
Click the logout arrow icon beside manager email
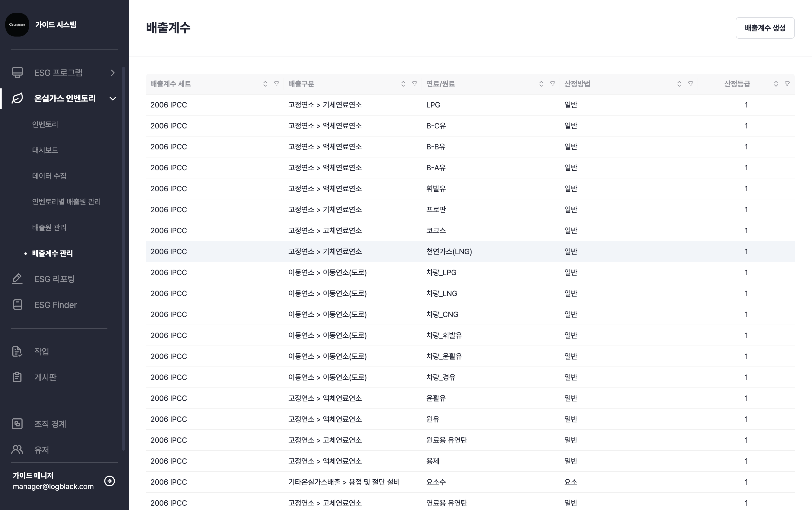coord(110,481)
